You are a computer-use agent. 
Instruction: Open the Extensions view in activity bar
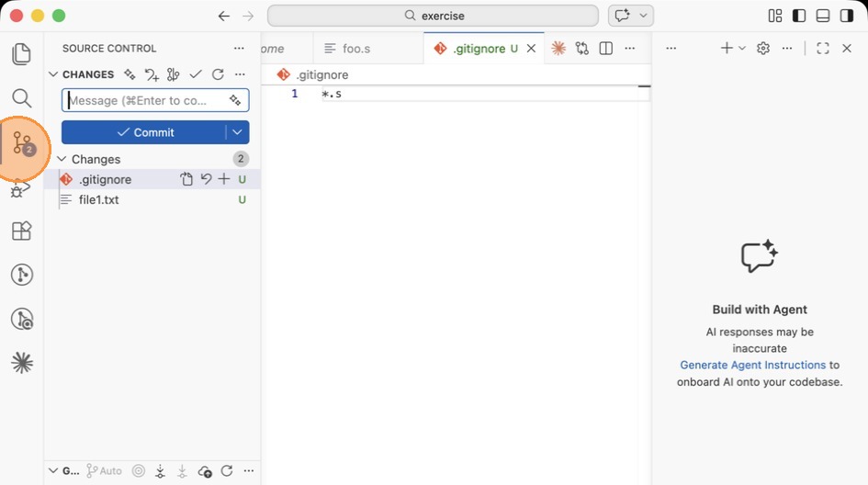[x=21, y=231]
